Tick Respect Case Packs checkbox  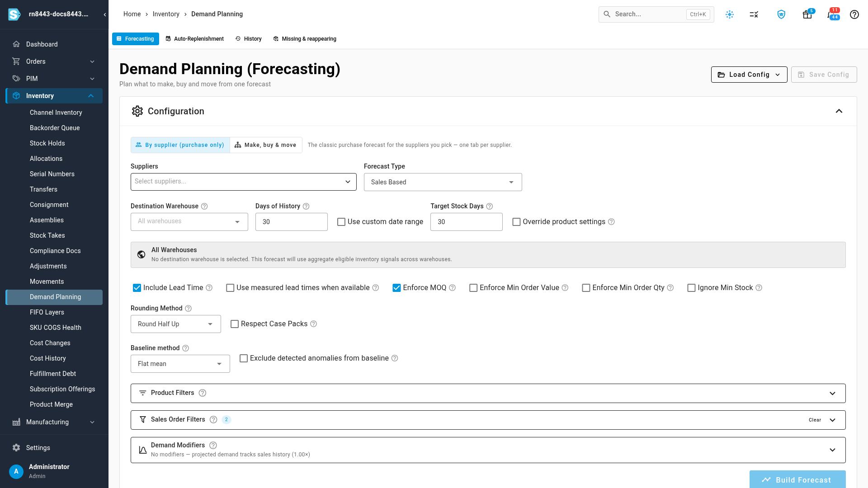pyautogui.click(x=235, y=324)
